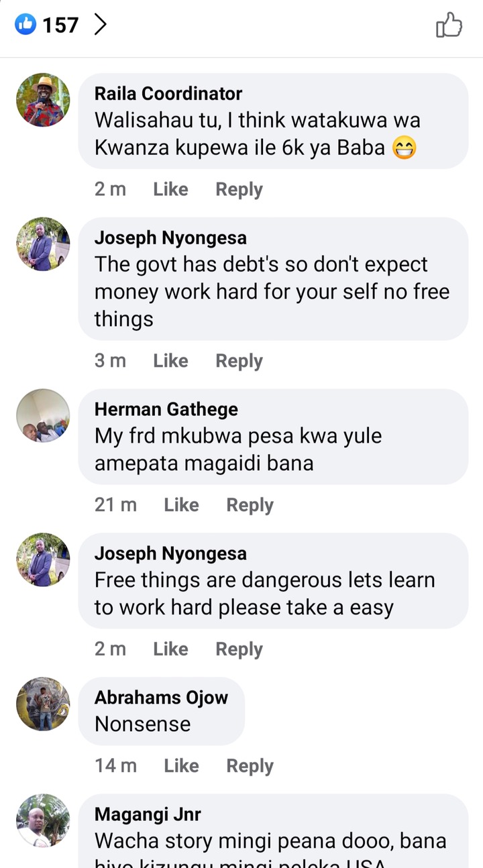Screen dimensions: 483x868
Task: Reply to Herman Gathege's comment
Action: (250, 505)
